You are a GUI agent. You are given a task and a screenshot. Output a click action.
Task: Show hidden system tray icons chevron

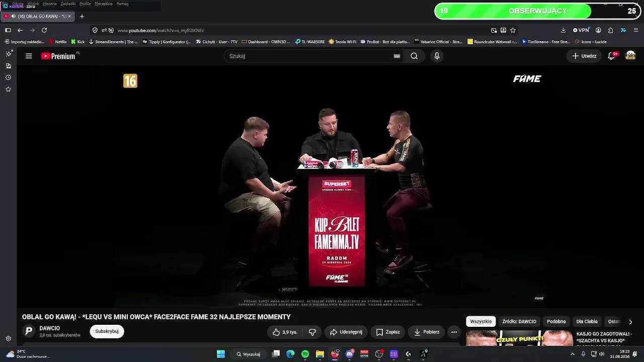[x=572, y=354]
